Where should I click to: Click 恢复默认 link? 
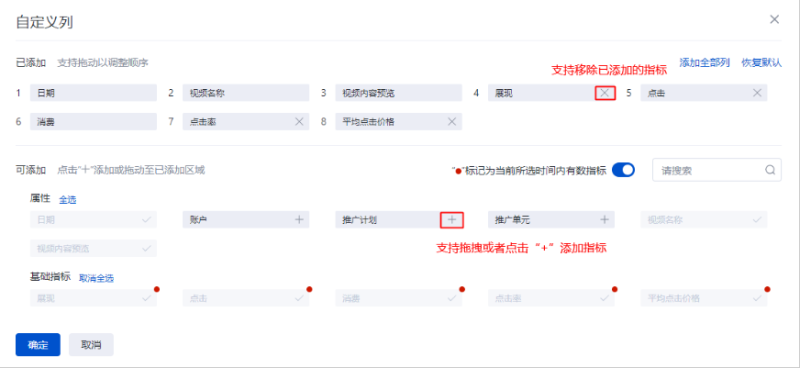(x=761, y=62)
